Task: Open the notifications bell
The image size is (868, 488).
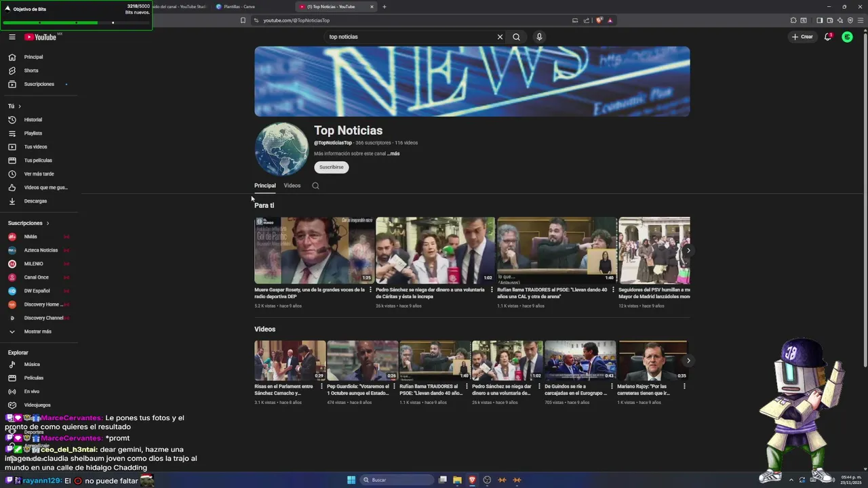Action: tap(828, 37)
